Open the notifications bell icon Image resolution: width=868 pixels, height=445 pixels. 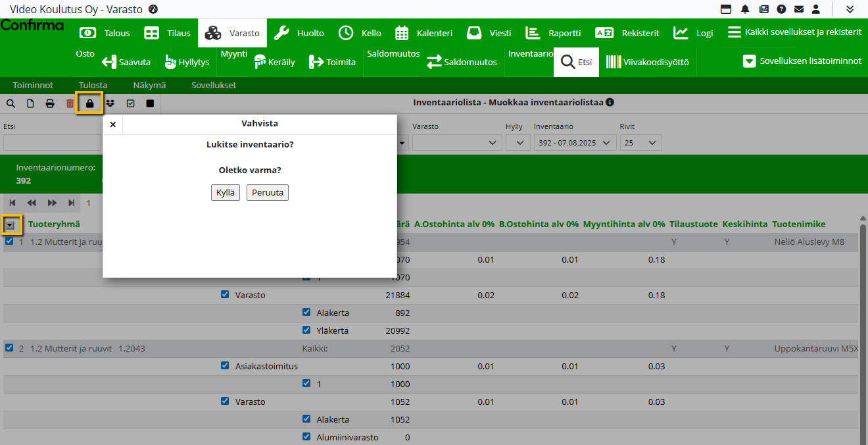point(745,9)
